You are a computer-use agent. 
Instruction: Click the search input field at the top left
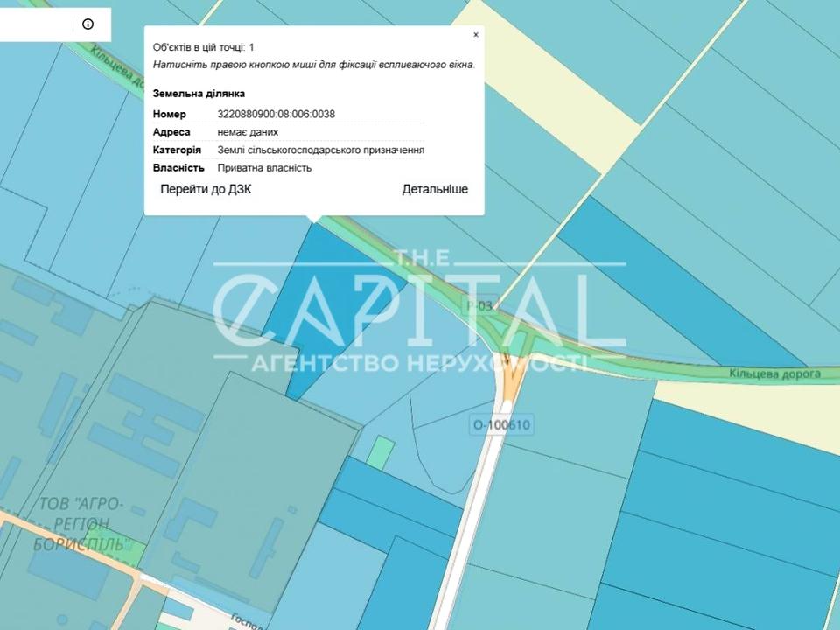(37, 24)
